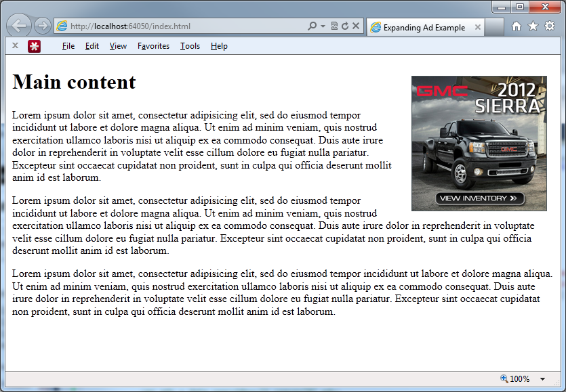Select the Expanding Ad Example tab
This screenshot has height=392, width=566.
[x=424, y=27]
